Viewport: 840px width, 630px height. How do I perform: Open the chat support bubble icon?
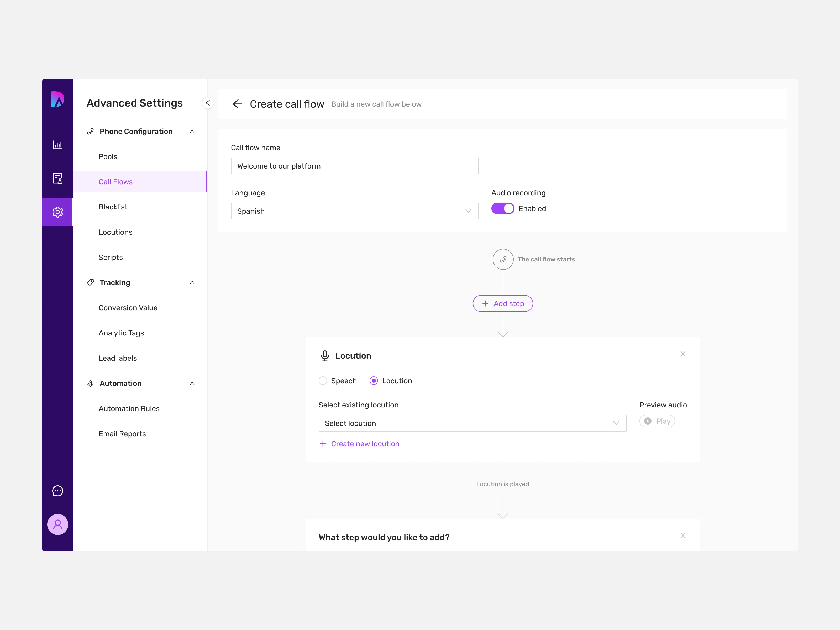click(x=57, y=491)
